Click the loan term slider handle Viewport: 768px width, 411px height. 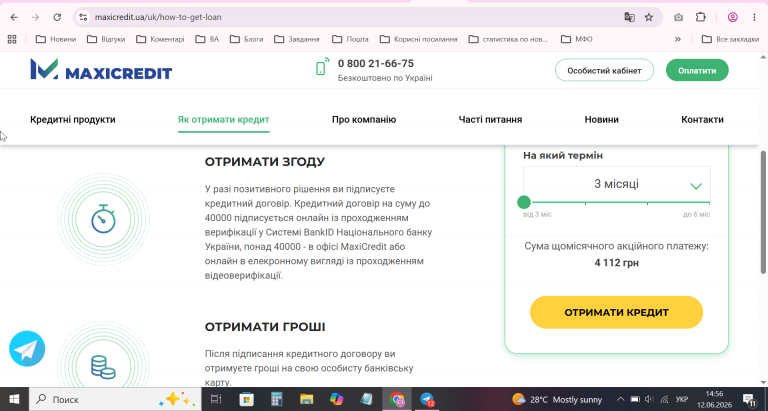point(524,202)
